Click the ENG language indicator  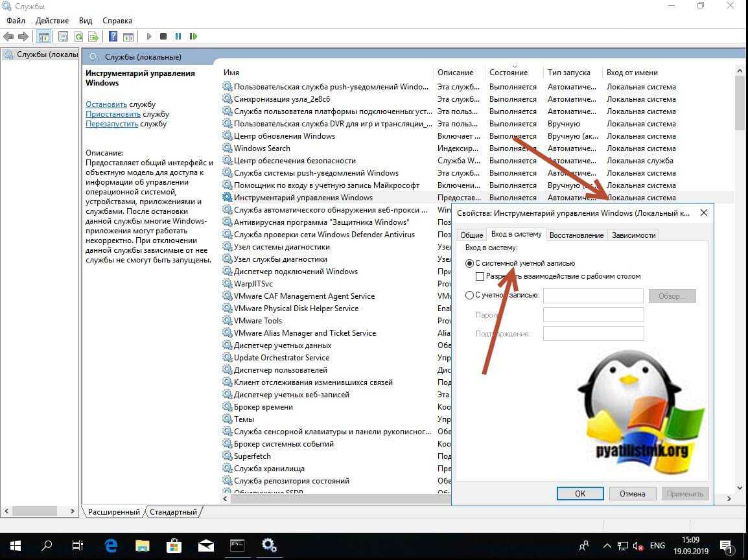click(657, 546)
